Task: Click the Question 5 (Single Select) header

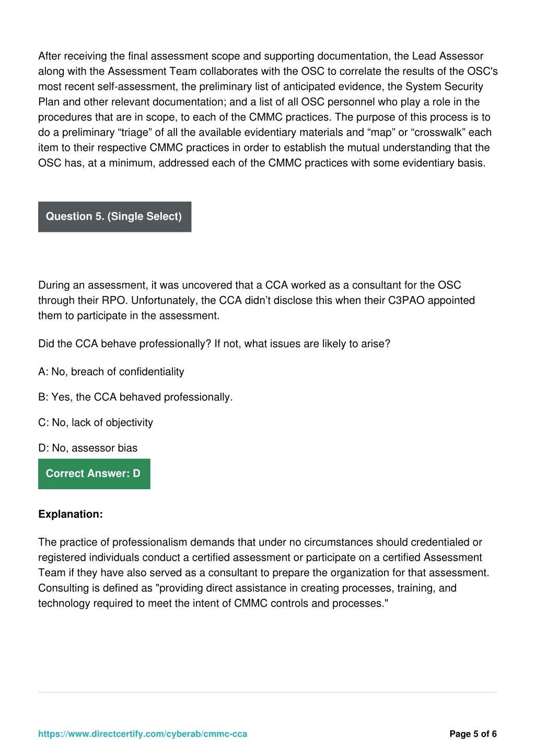Action: tap(114, 217)
